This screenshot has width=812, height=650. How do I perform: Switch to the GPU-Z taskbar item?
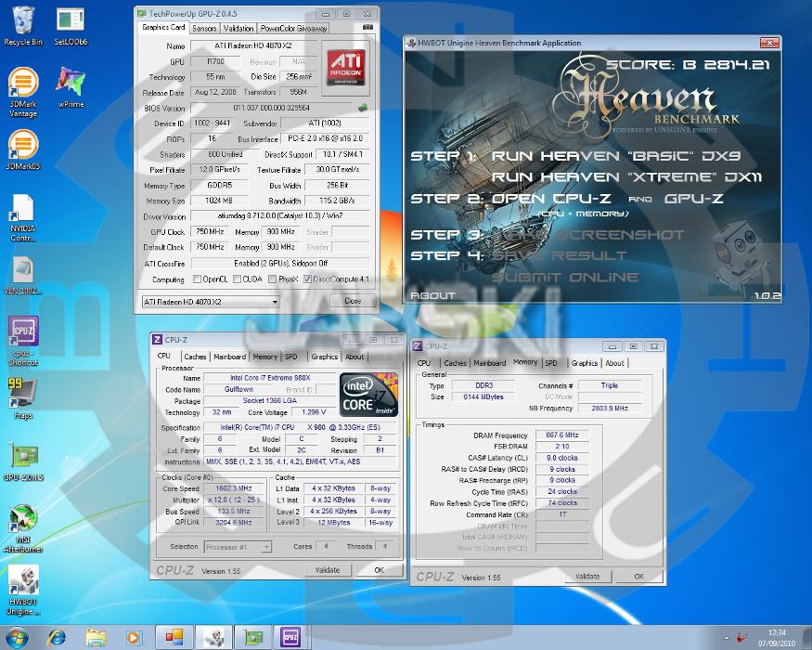[x=252, y=638]
